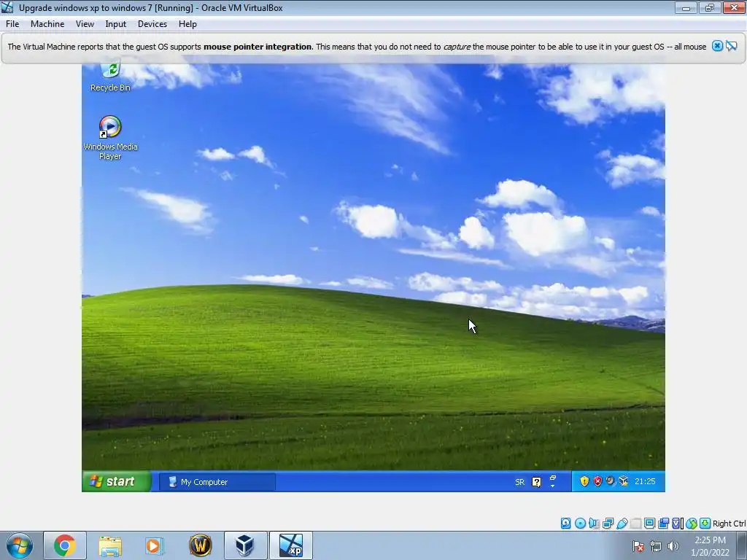Open the XP Start menu

117,481
